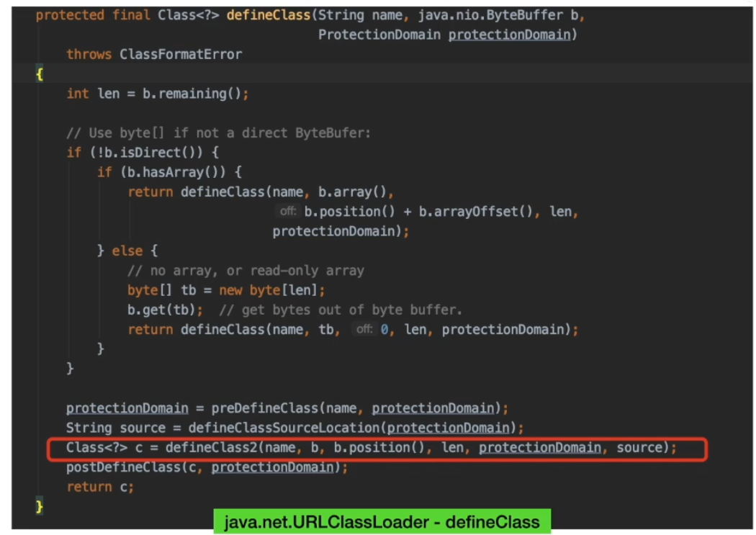
Task: Click the 'off:' hint before b.position()
Action: click(288, 211)
